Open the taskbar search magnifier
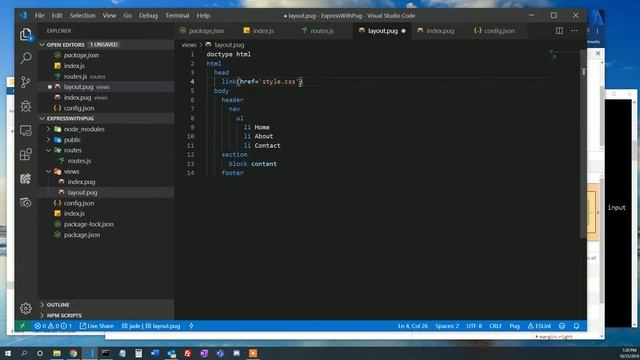This screenshot has height=360, width=640. [x=24, y=353]
